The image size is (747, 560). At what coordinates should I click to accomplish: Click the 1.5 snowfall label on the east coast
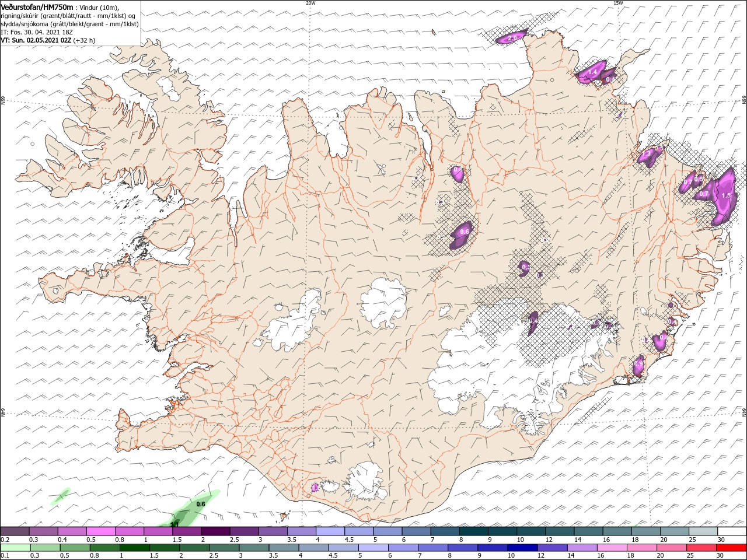(x=726, y=196)
